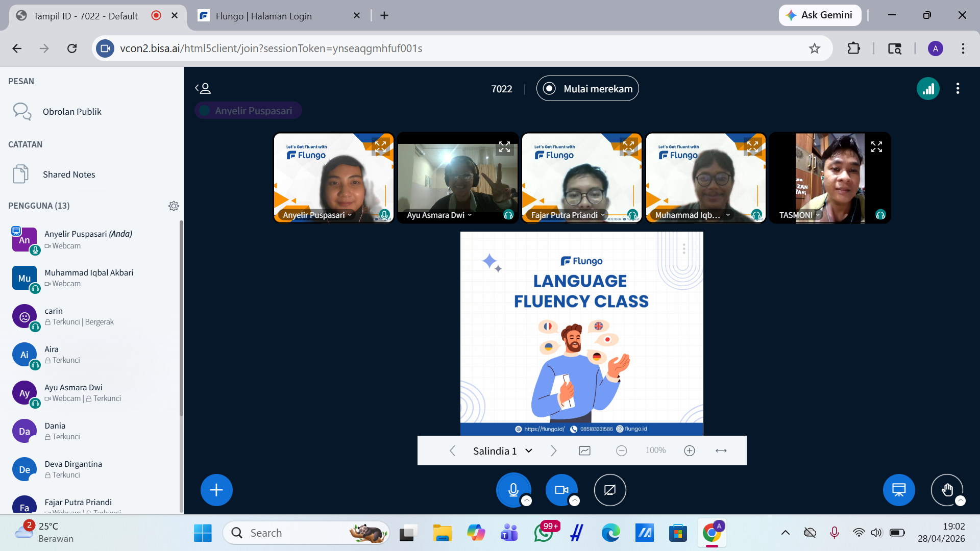Open reactions arrow on raise hand button
The height and width of the screenshot is (551, 980).
click(x=960, y=501)
